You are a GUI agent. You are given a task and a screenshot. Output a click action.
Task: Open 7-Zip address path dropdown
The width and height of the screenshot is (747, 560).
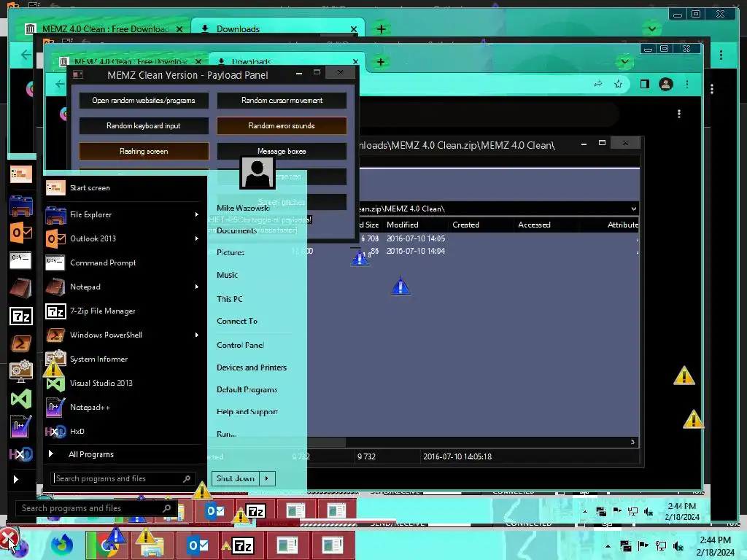633,209
